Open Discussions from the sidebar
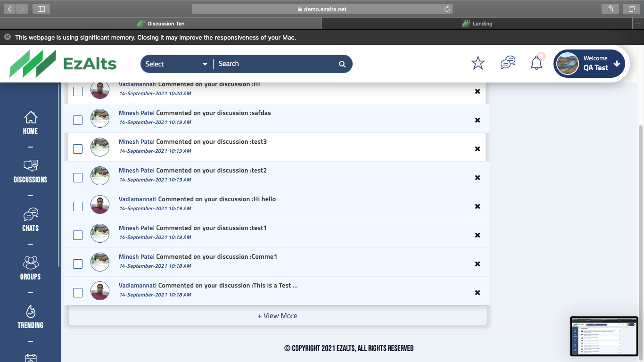The image size is (644, 362). (31, 171)
